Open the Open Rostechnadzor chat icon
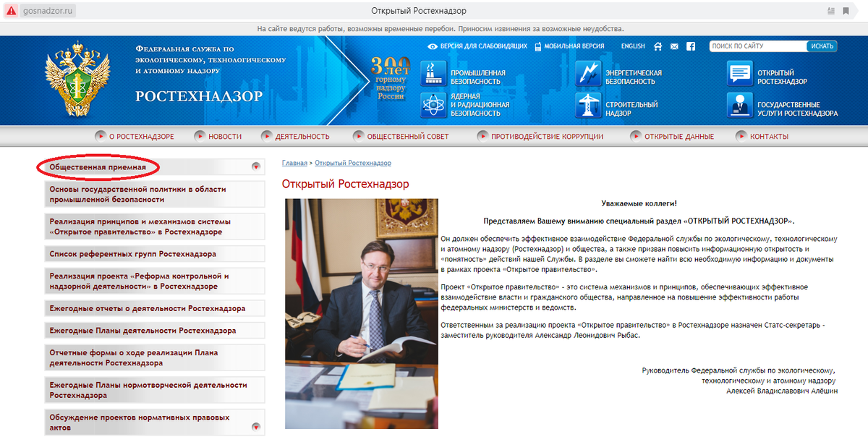 (739, 73)
